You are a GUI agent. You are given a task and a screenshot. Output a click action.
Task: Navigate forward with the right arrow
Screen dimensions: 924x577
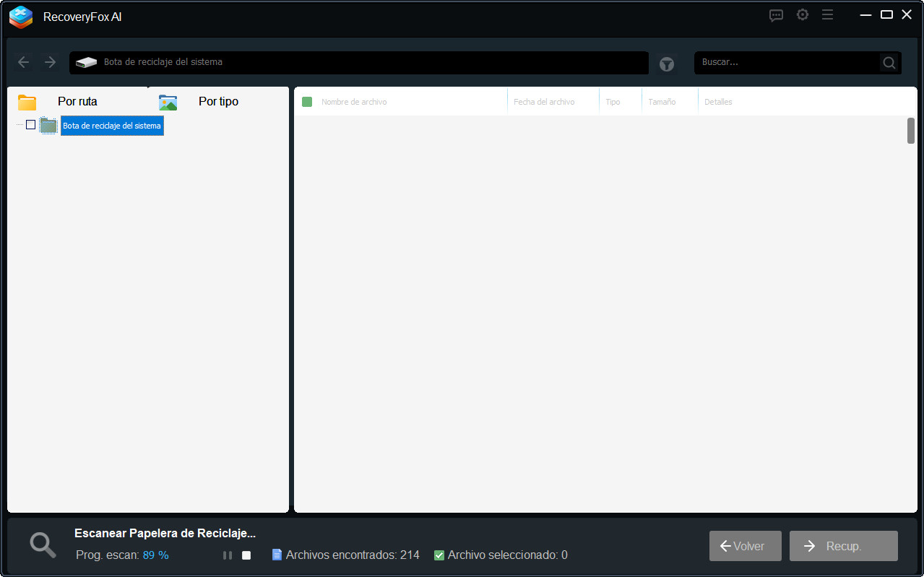point(50,62)
